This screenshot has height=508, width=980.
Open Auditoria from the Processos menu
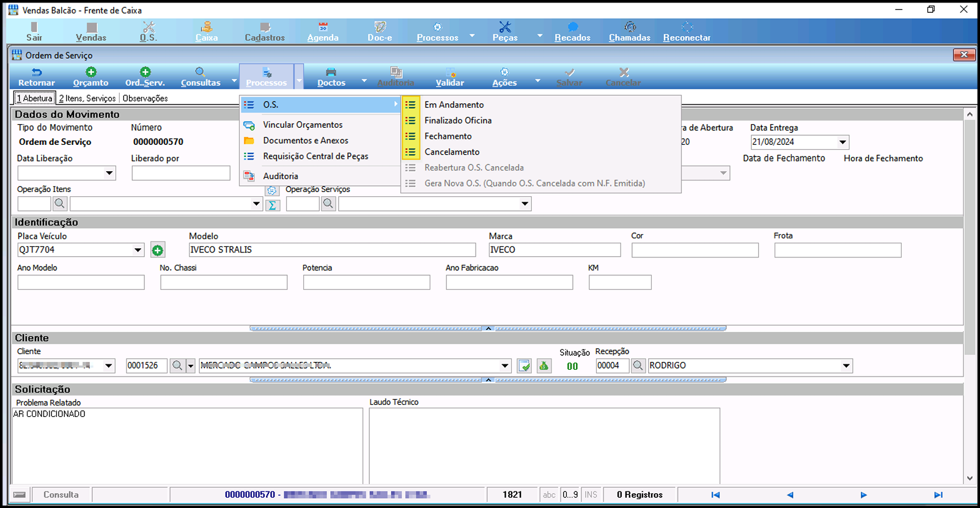(281, 176)
